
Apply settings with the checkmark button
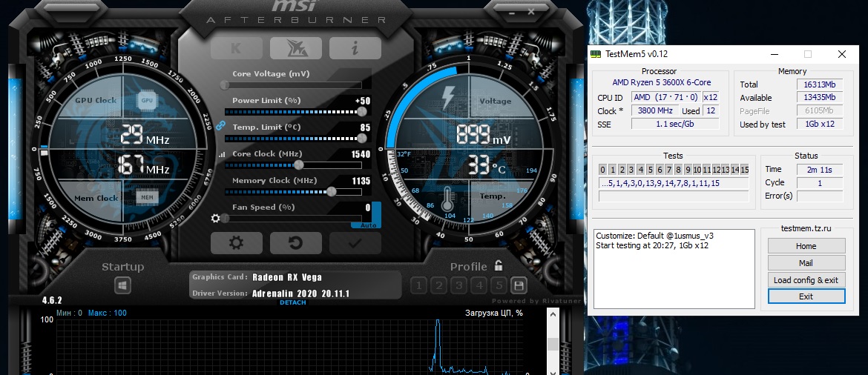click(x=355, y=243)
